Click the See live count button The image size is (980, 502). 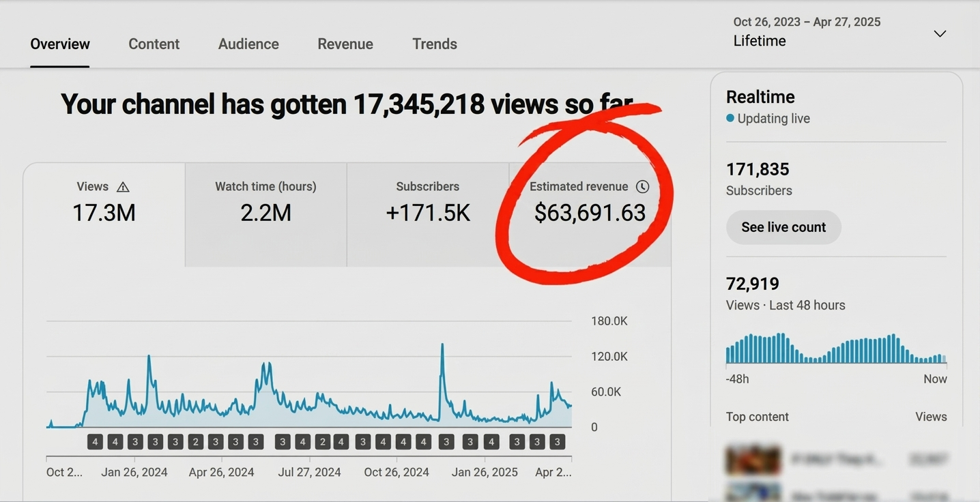coord(783,227)
